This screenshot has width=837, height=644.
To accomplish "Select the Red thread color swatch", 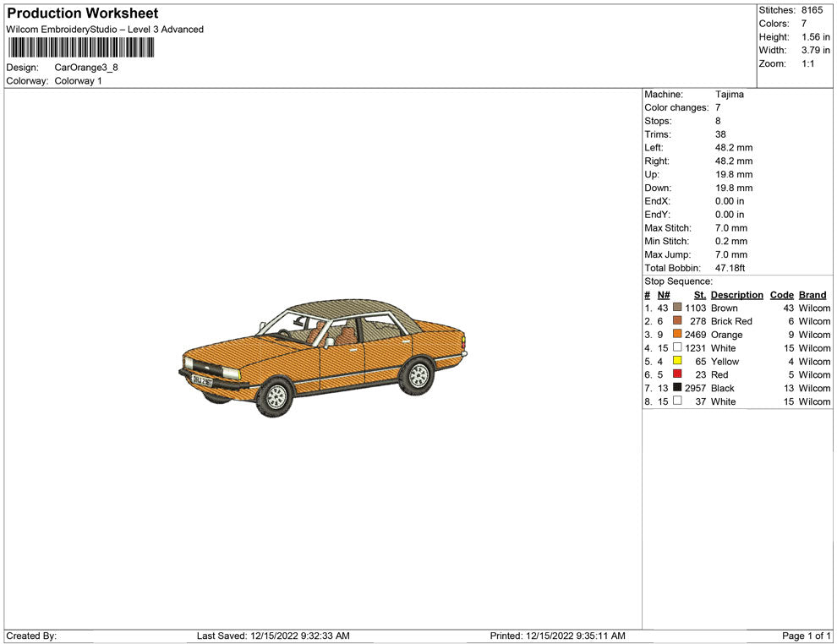I will click(x=677, y=374).
